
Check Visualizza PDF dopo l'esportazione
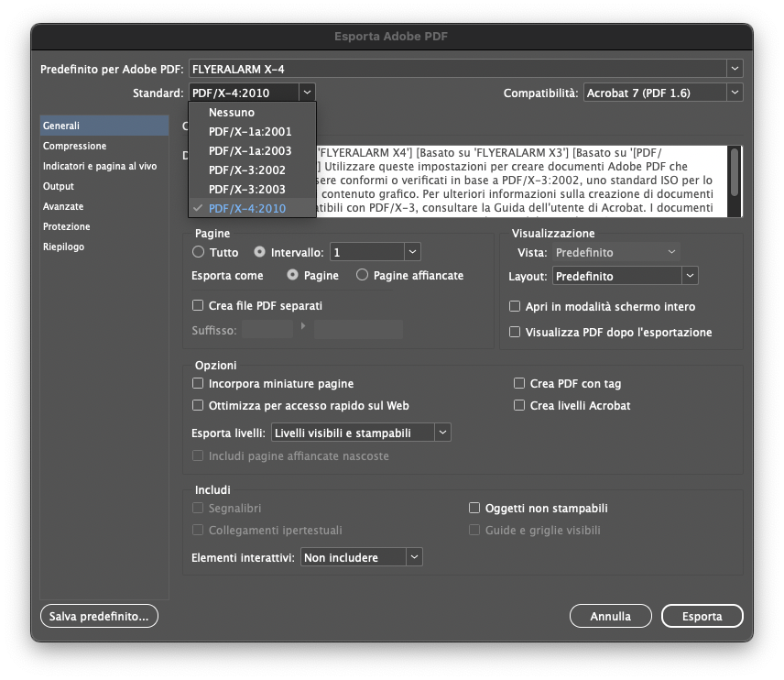coord(515,333)
